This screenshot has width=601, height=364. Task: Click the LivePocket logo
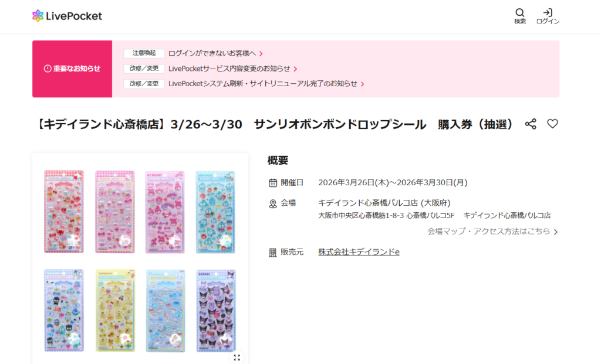pos(67,16)
